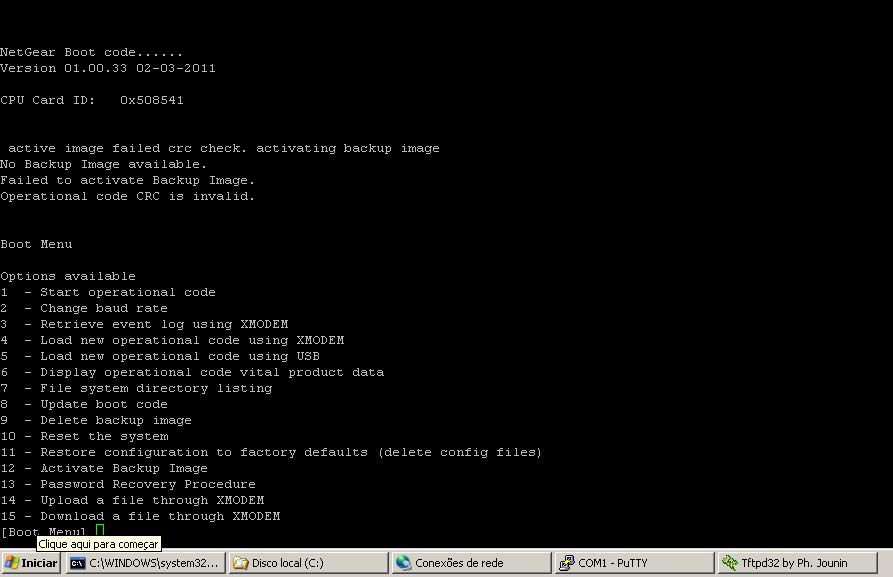Click the folder icon of Disco local
The height and width of the screenshot is (577, 893).
tap(241, 563)
